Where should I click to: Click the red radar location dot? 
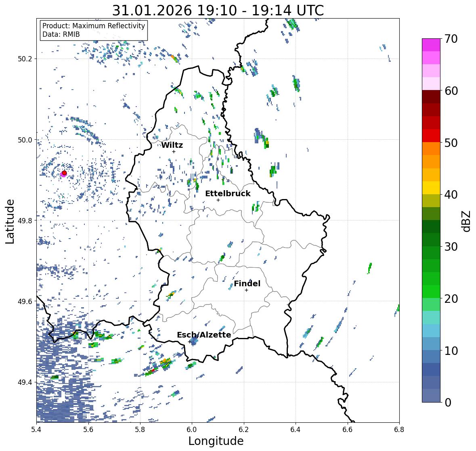point(64,173)
